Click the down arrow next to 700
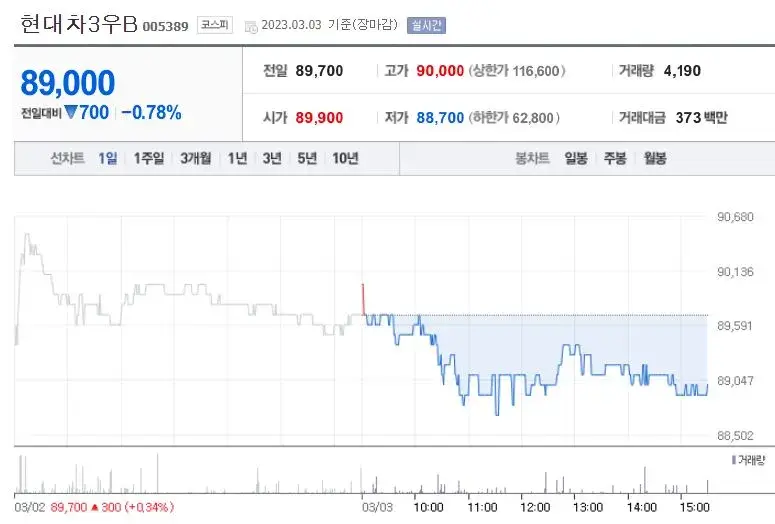Image resolution: width=775 pixels, height=524 pixels. coord(71,113)
